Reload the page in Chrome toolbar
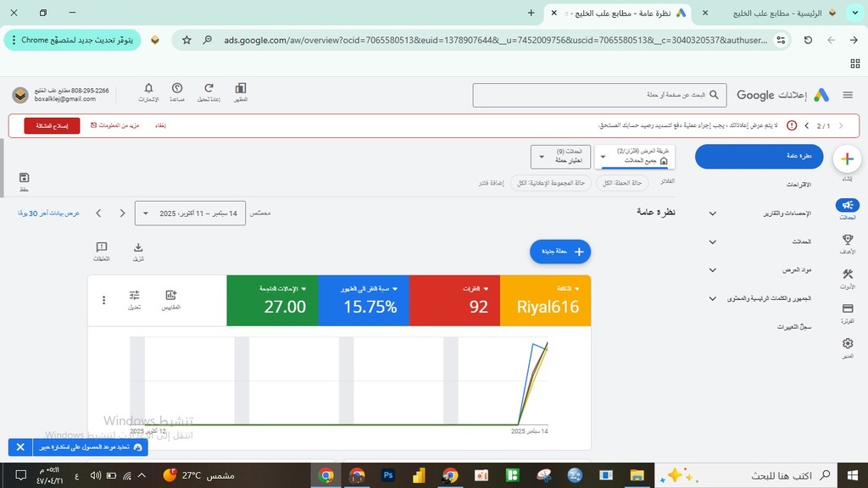 click(x=808, y=40)
